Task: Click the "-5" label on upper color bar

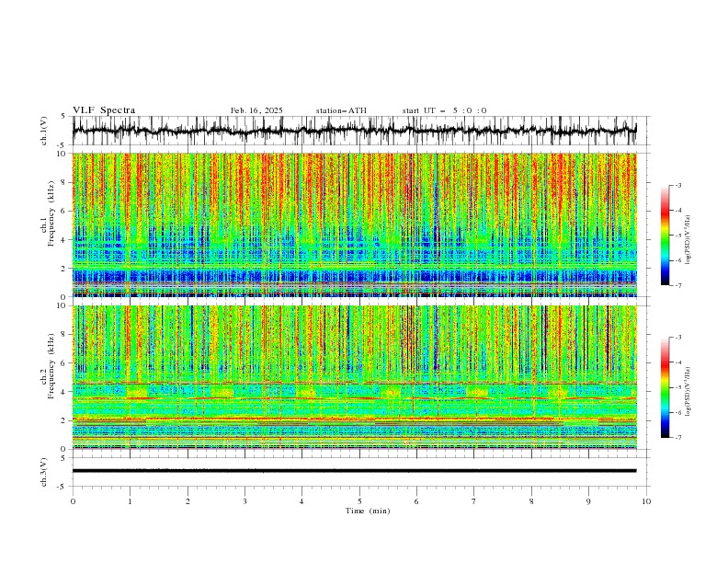Action: click(678, 236)
